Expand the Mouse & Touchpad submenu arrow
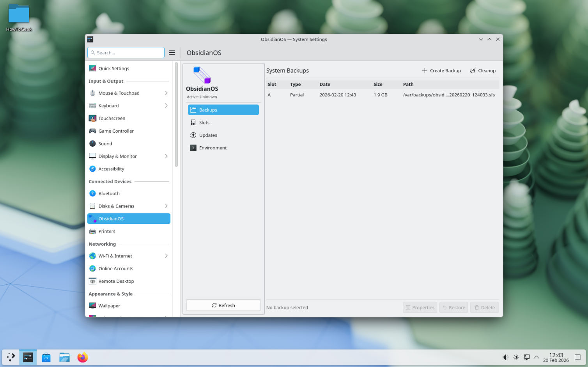This screenshot has height=367, width=588. coord(166,93)
